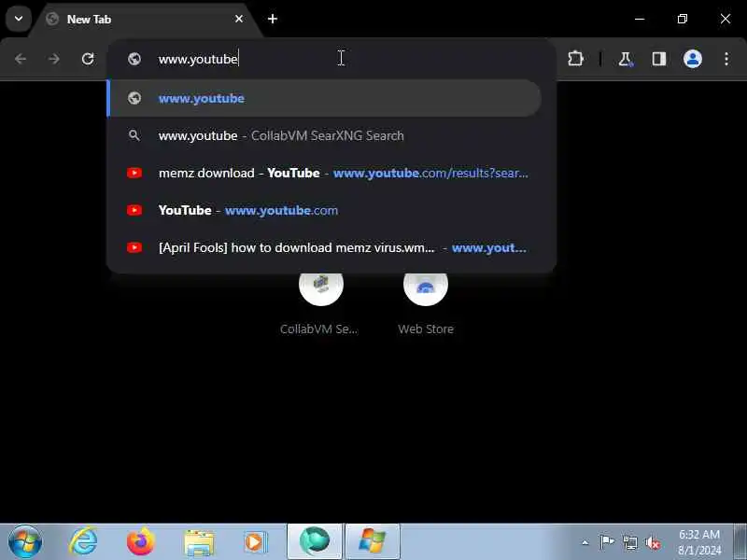747x560 pixels.
Task: Open the profile avatar menu
Action: [x=692, y=59]
